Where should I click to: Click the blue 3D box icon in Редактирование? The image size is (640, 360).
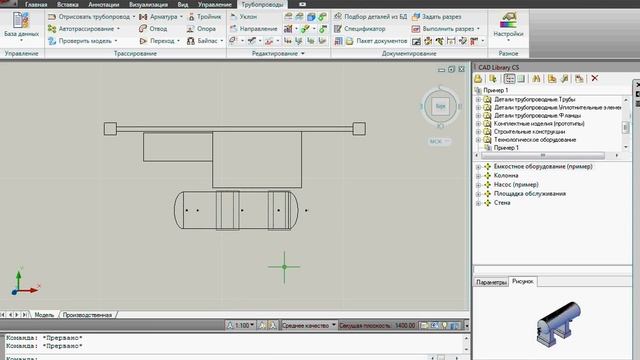click(x=311, y=17)
